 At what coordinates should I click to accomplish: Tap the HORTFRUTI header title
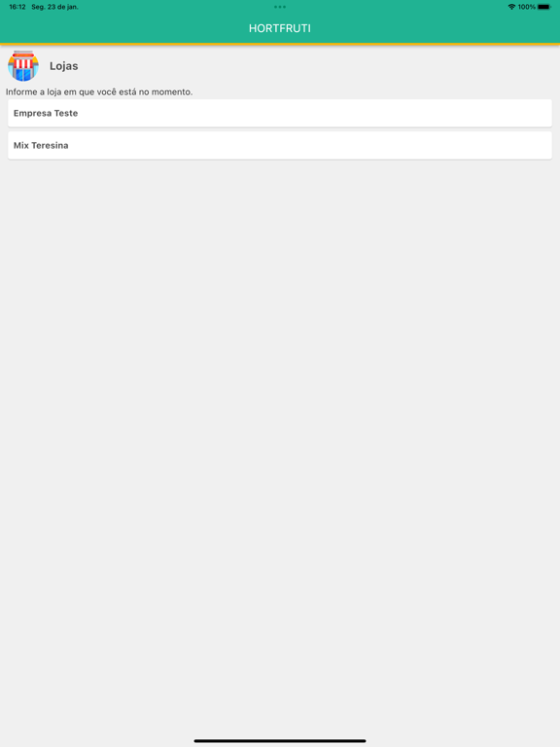(280, 28)
